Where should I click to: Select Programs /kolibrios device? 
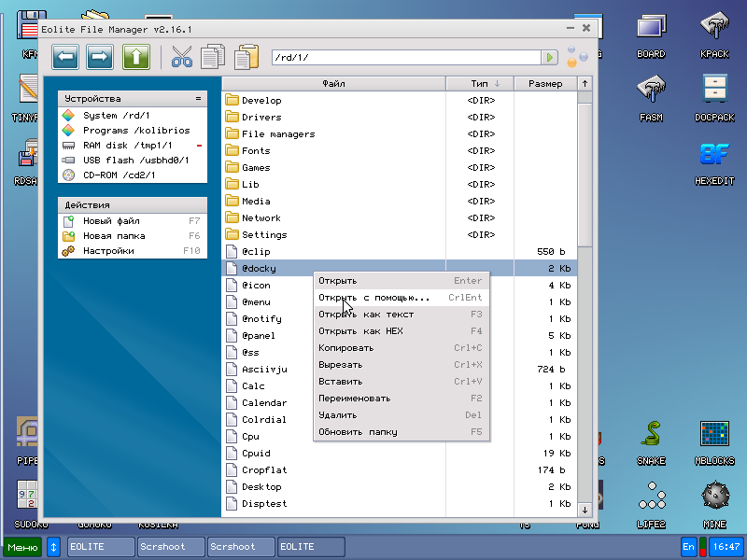[133, 131]
